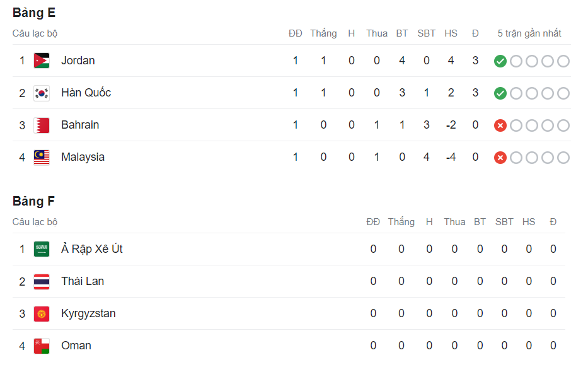Image resolution: width=588 pixels, height=372 pixels.
Task: Click the Malaysia flag icon
Action: 42,157
